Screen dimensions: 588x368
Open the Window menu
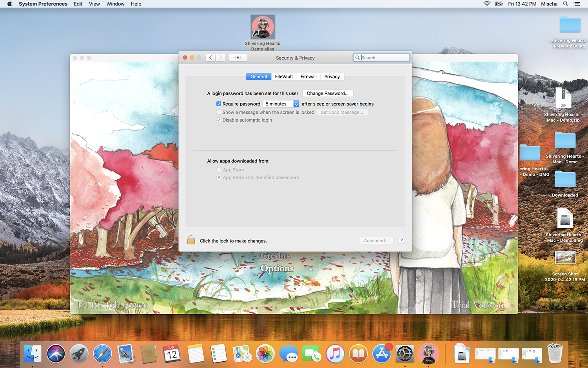coord(115,4)
